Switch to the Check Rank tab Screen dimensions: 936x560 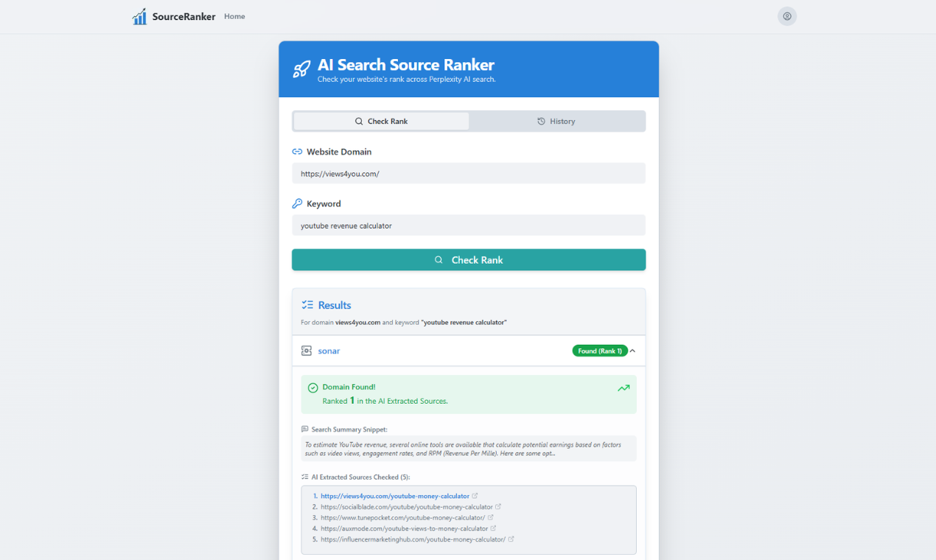[381, 122]
